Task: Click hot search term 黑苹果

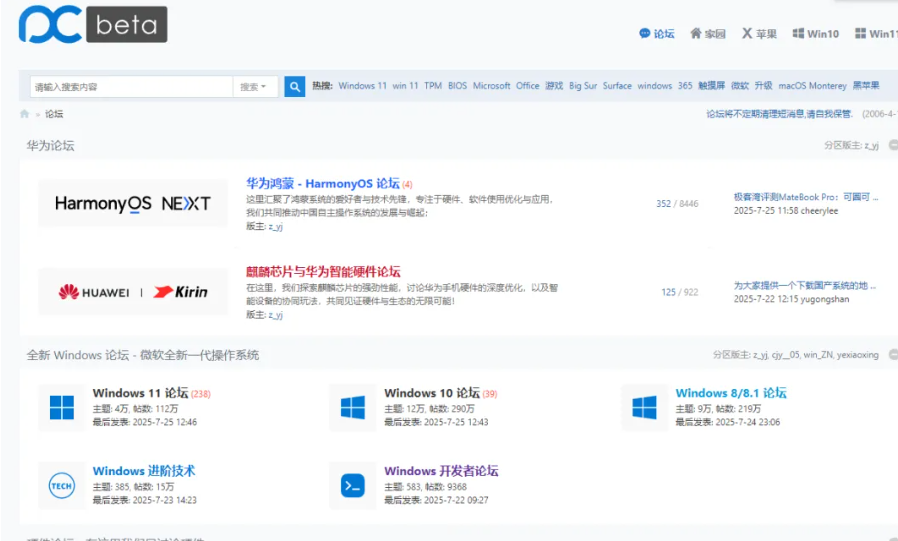Action: point(866,86)
